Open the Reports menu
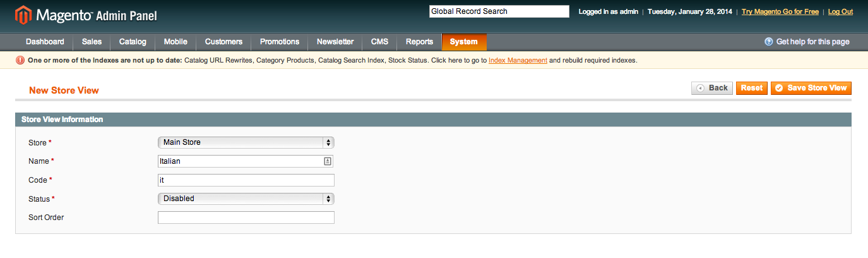The height and width of the screenshot is (258, 868). point(419,42)
